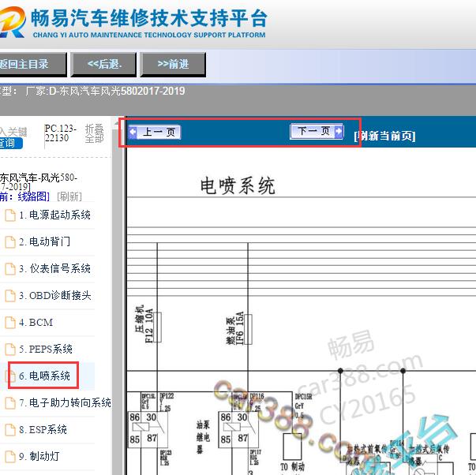Image resolution: width=476 pixels, height=475 pixels.
Task: Open 3. OBD诊断接头 entry
Action: pos(54,295)
